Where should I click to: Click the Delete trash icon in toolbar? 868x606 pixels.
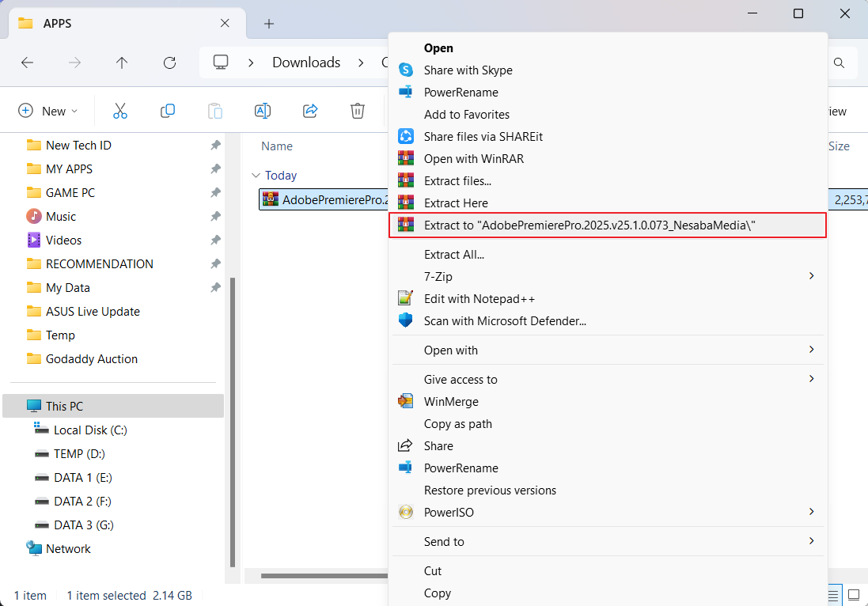point(358,111)
